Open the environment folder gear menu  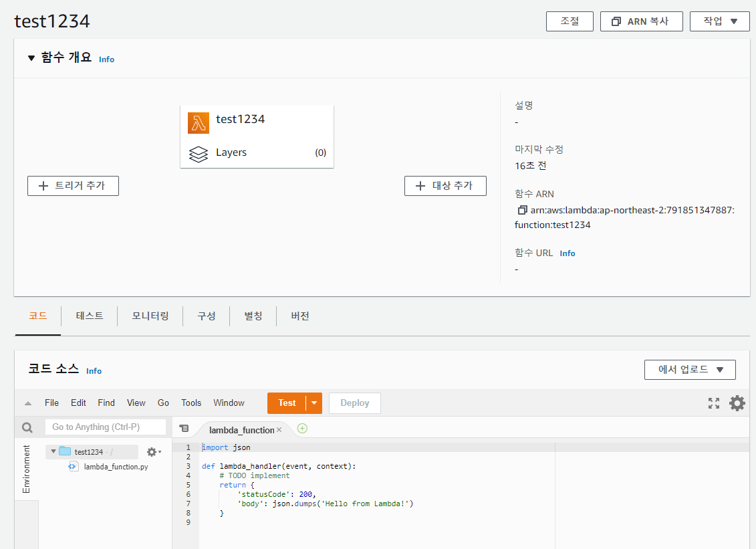click(x=154, y=452)
